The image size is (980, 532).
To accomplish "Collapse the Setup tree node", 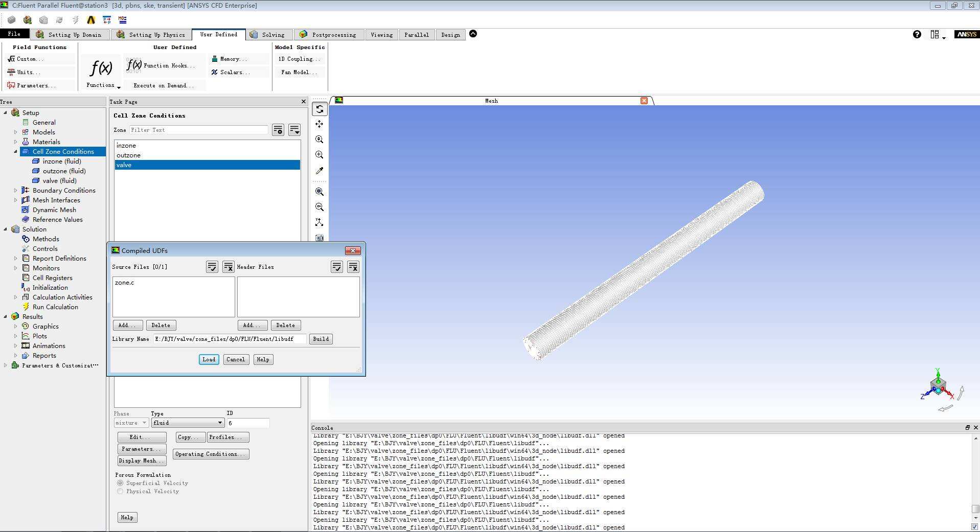I will [6, 112].
